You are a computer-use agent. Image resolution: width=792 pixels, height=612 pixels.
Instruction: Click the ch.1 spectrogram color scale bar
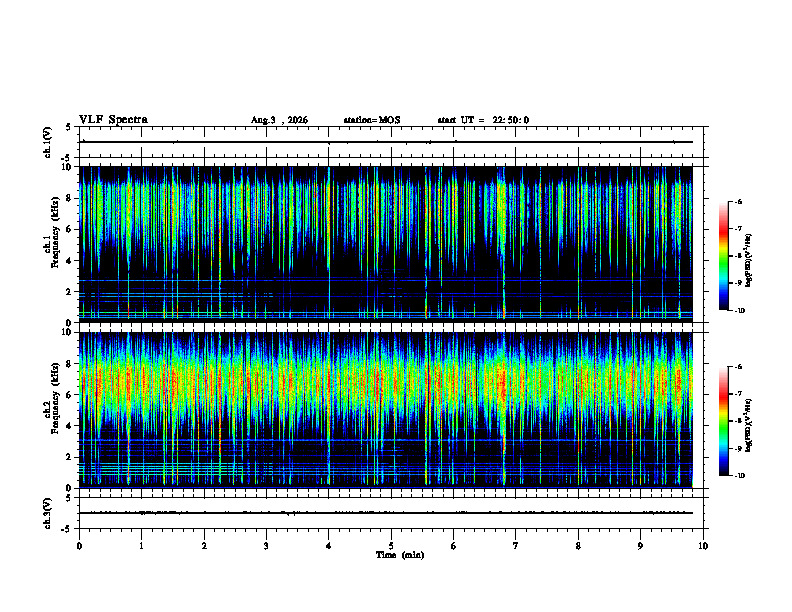pyautogui.click(x=723, y=256)
